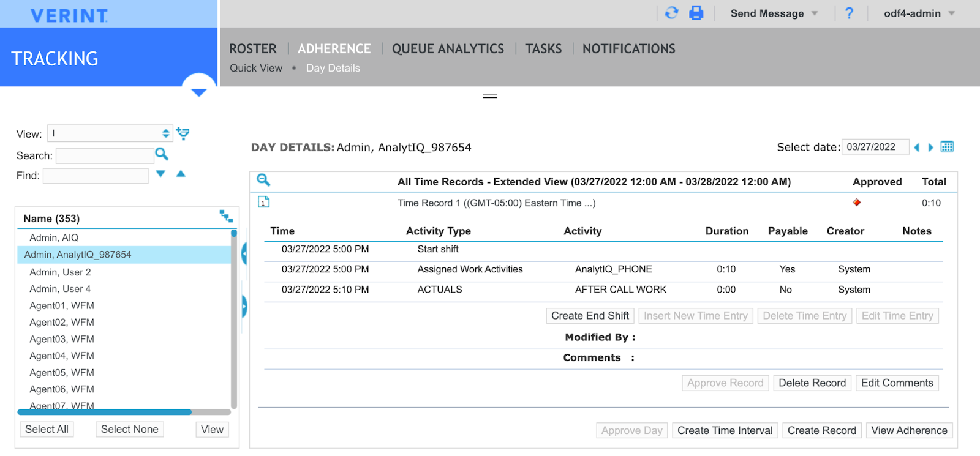The height and width of the screenshot is (456, 980).
Task: Click the Find next down arrow
Action: pos(160,174)
